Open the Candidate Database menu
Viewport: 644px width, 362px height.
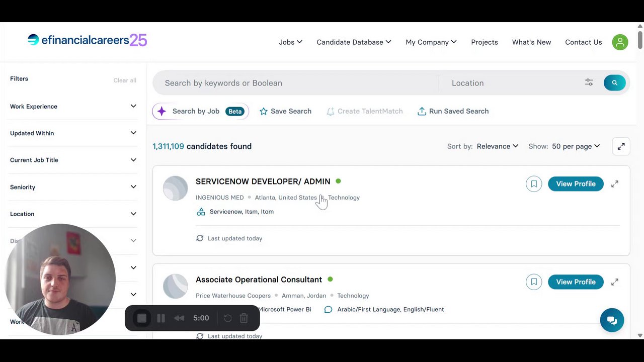354,42
